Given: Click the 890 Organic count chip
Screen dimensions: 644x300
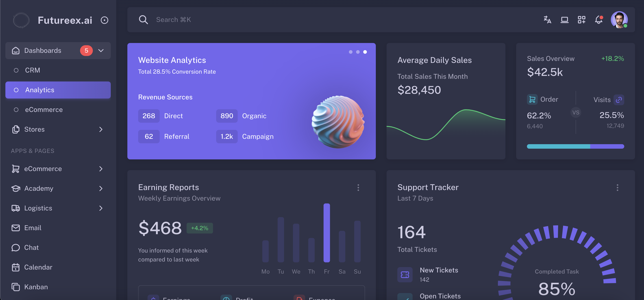Looking at the screenshot, I should [227, 116].
